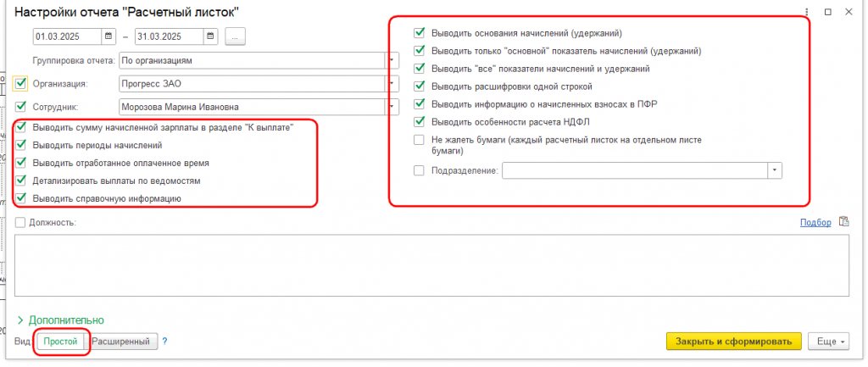Click the 'Закрыть и сформировать' button
This screenshot has width=868, height=367.
pos(733,342)
